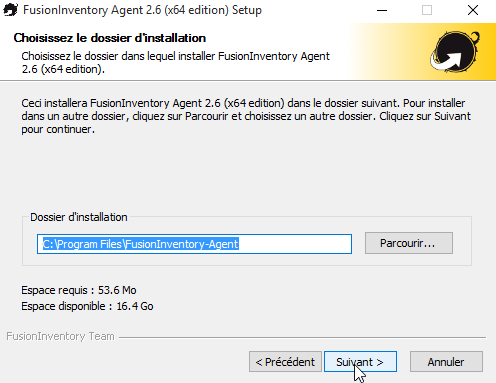Click the FusionInventory logo in header

tap(455, 52)
